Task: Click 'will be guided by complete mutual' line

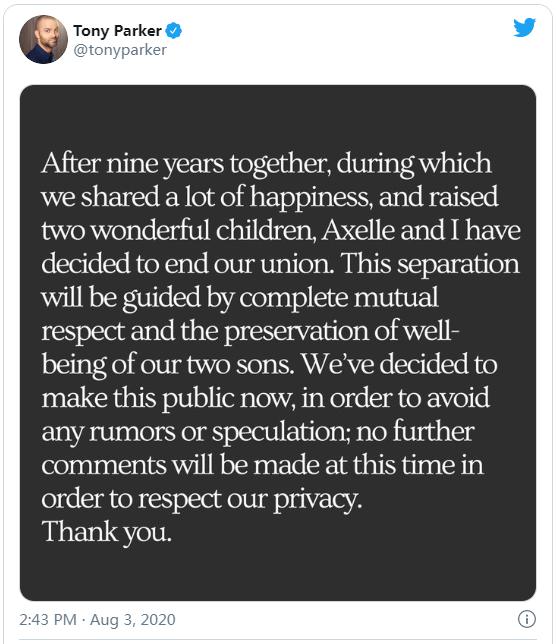Action: (240, 298)
